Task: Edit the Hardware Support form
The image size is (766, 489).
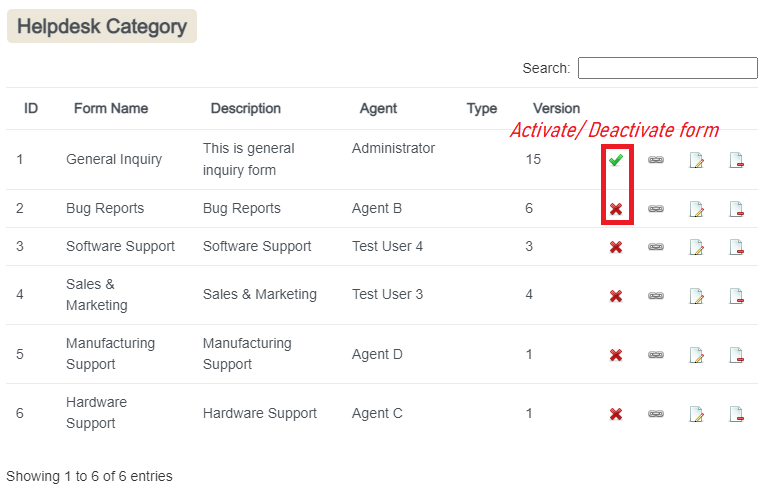Action: [697, 414]
